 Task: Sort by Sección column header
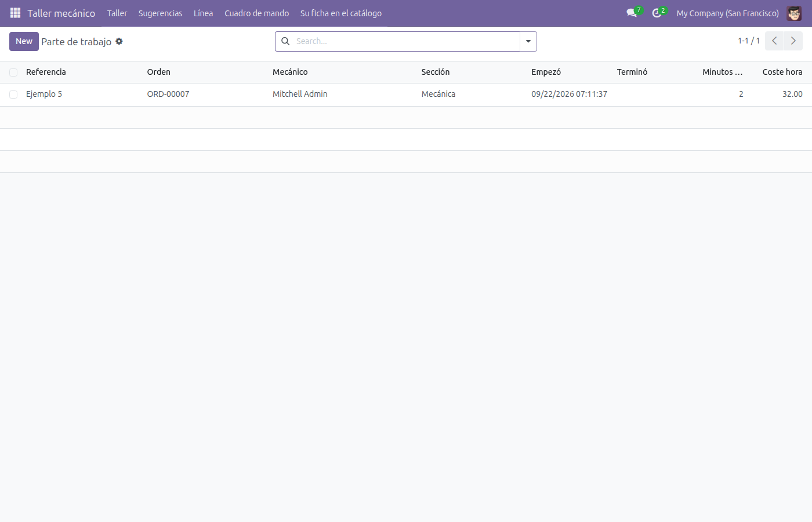pyautogui.click(x=436, y=72)
